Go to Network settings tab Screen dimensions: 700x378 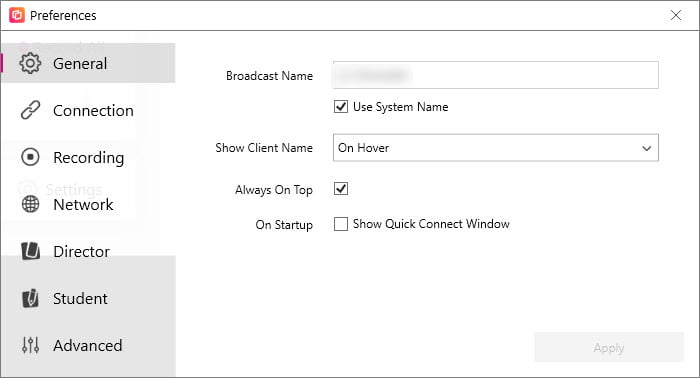88,204
